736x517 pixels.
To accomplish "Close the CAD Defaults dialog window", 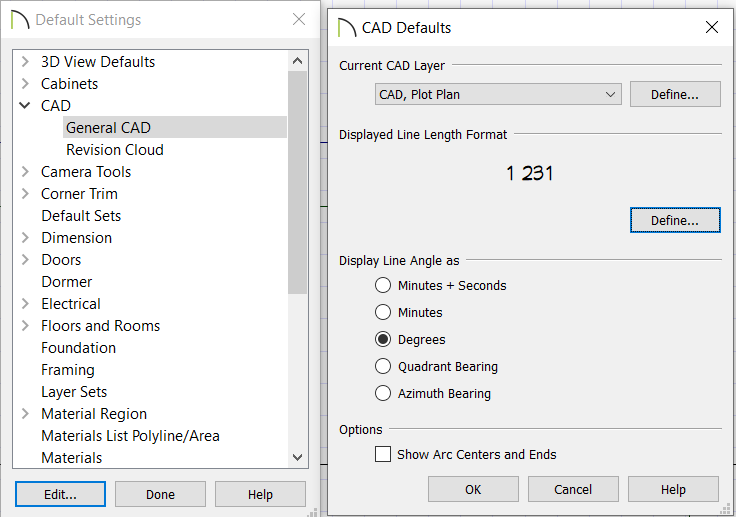I will [712, 27].
